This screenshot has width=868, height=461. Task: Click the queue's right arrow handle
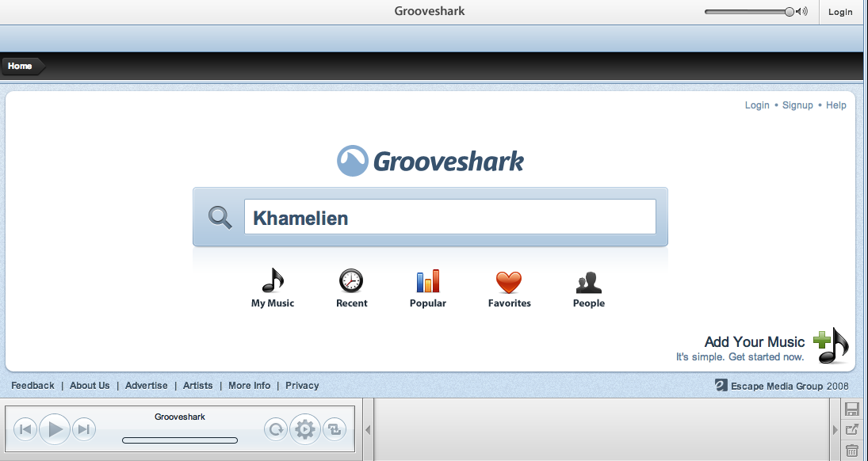(835, 429)
